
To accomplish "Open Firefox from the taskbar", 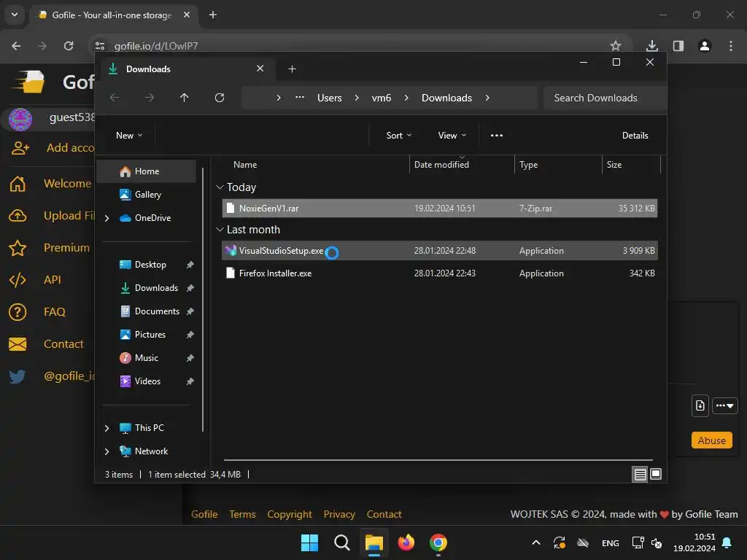I will pos(406,542).
